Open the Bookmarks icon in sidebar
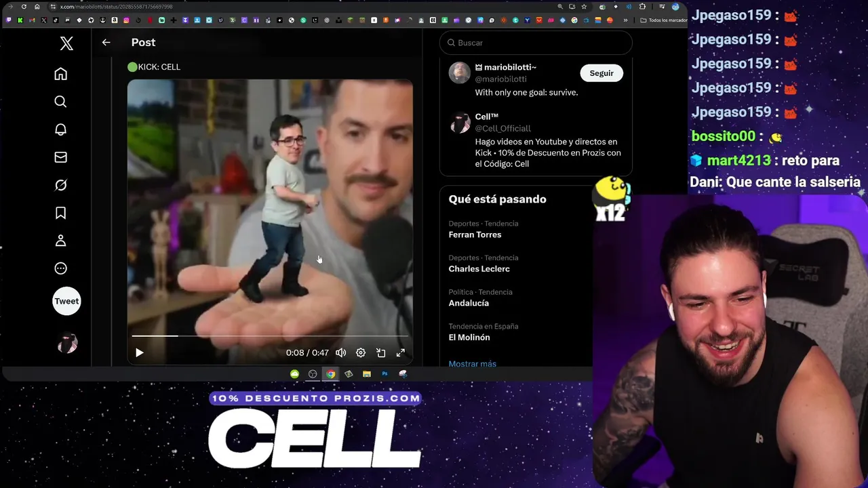Screen dimensions: 868x488 click(60, 213)
